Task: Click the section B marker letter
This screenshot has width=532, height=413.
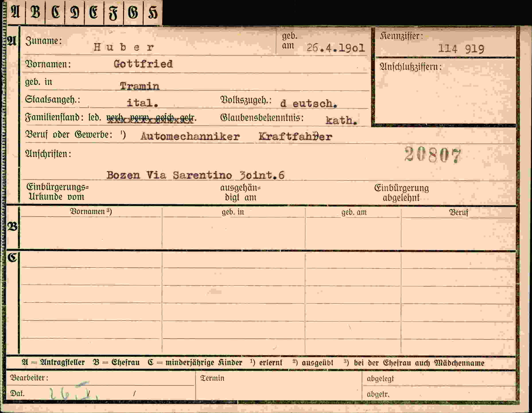Action: point(12,227)
